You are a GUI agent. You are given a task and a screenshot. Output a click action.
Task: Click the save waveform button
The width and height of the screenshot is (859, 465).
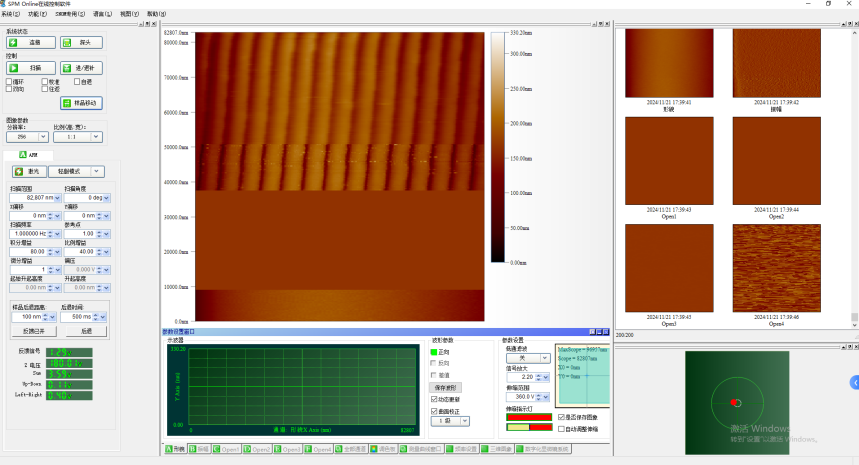[x=446, y=387]
